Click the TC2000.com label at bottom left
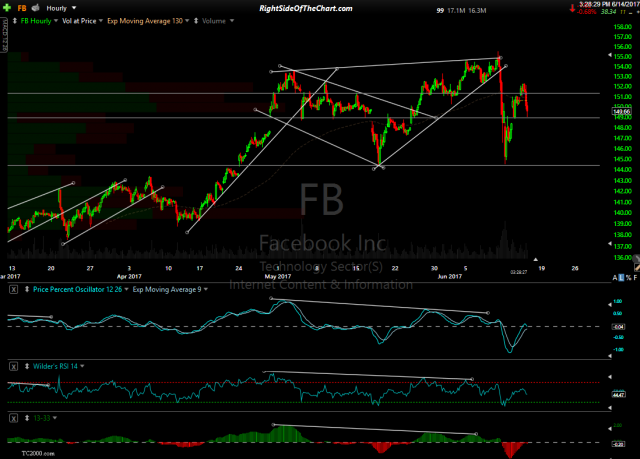This screenshot has width=640, height=459. pyautogui.click(x=38, y=453)
